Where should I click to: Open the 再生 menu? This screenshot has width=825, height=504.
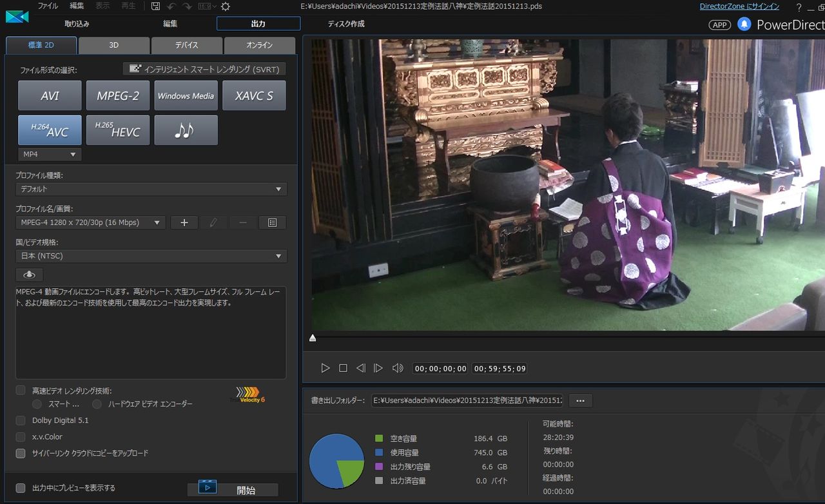128,6
